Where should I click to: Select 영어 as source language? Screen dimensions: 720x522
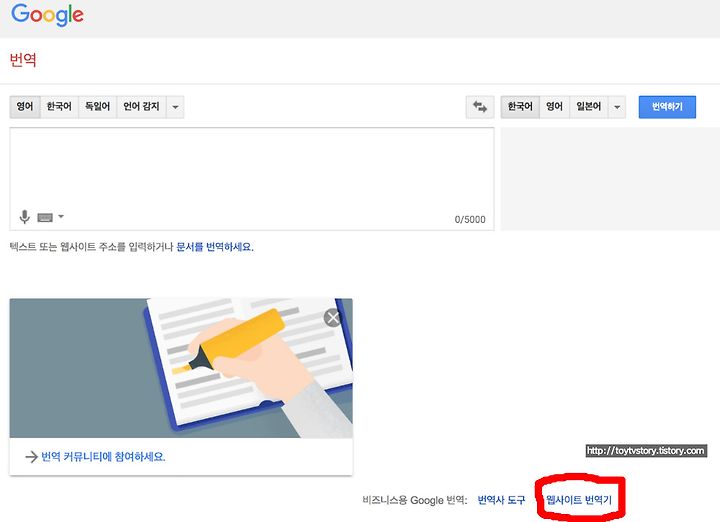(25, 107)
